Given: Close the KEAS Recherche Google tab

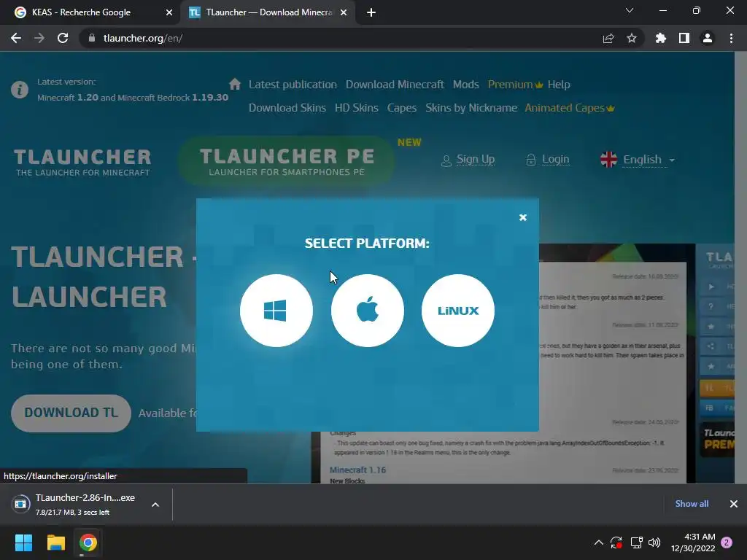Looking at the screenshot, I should pos(169,12).
